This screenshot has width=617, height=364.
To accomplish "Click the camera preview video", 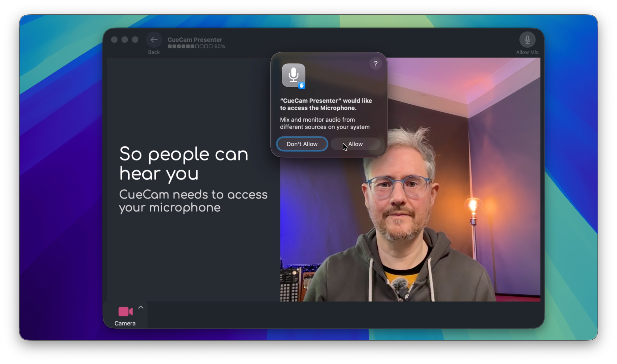I will coord(410,179).
